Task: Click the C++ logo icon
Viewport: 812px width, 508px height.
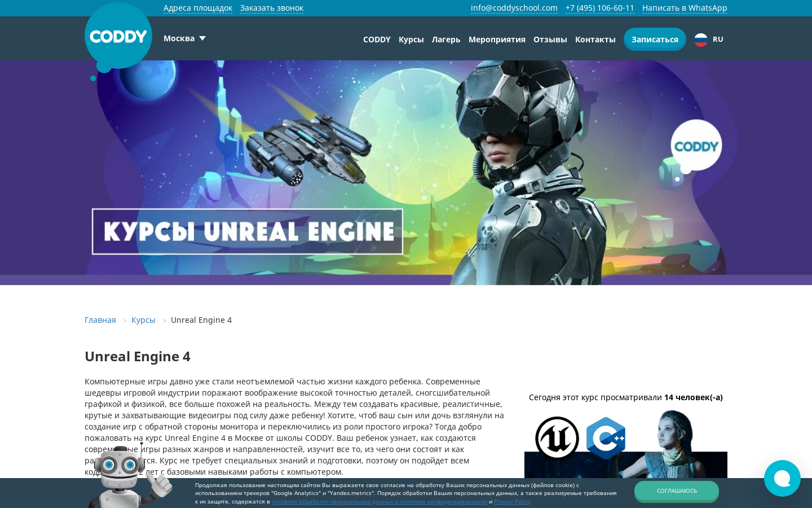Action: [x=606, y=438]
